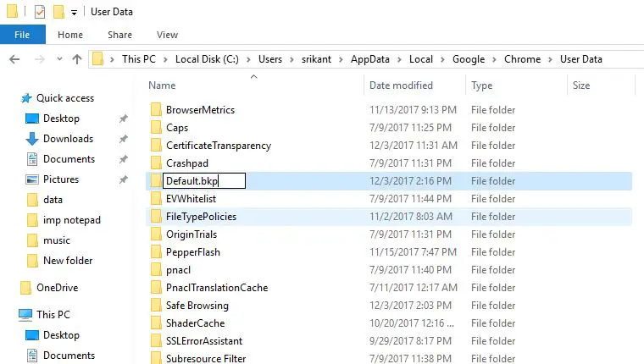Click pin icon beside Downloads
644x364 pixels.
(123, 139)
